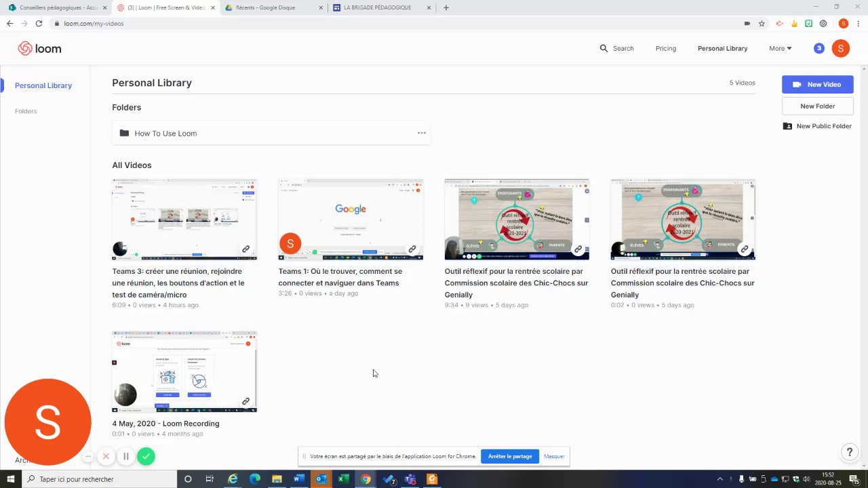This screenshot has height=488, width=868.
Task: Select Personal Library in the top navigation
Action: coord(722,48)
